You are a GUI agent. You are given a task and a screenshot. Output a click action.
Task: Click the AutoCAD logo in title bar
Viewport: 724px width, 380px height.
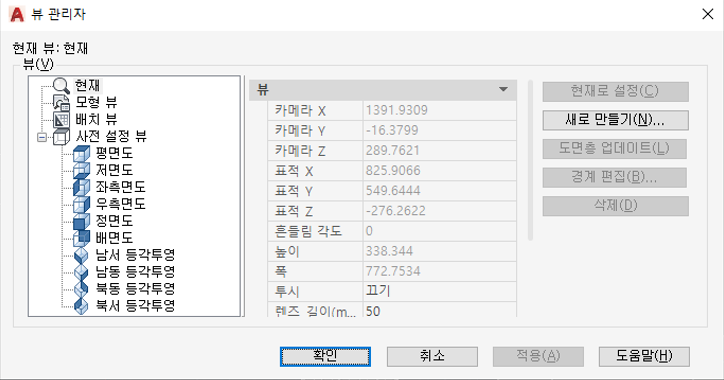click(x=17, y=14)
